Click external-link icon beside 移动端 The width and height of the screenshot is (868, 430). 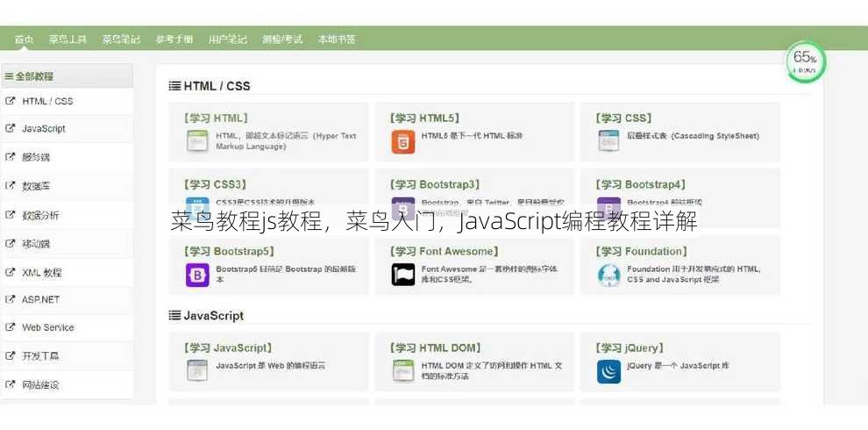pyautogui.click(x=10, y=243)
